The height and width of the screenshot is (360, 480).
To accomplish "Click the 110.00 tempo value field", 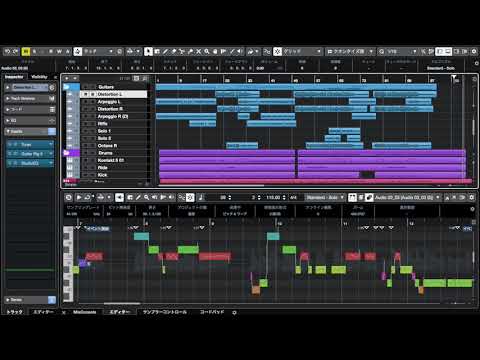I will click(273, 198).
